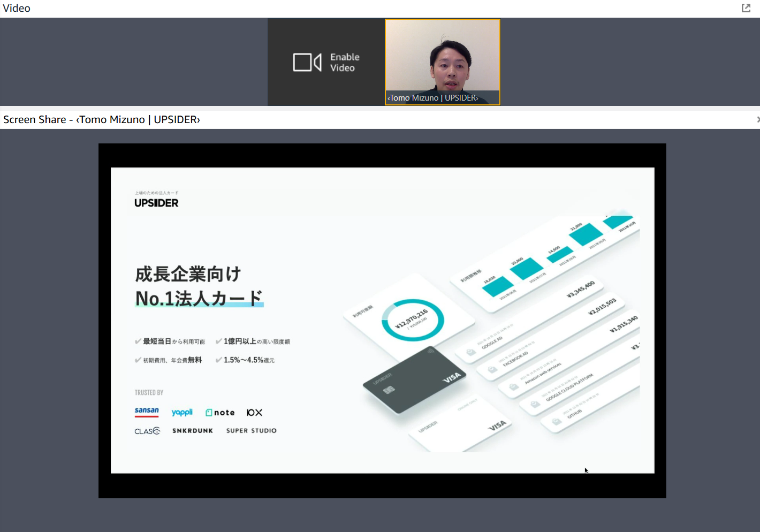This screenshot has height=532, width=760.
Task: Click the dark UPSIDER VISA card
Action: tap(415, 380)
